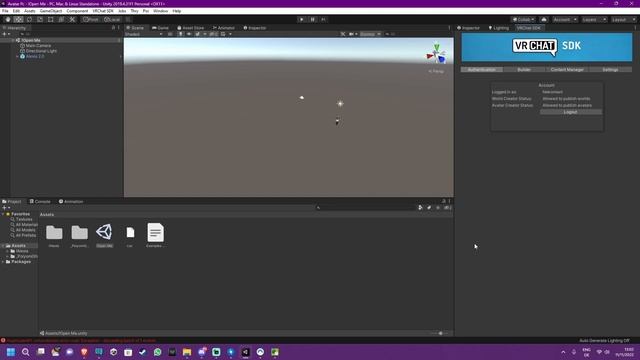Open the cloud Services button
This screenshot has width=640, height=360.
click(x=544, y=19)
